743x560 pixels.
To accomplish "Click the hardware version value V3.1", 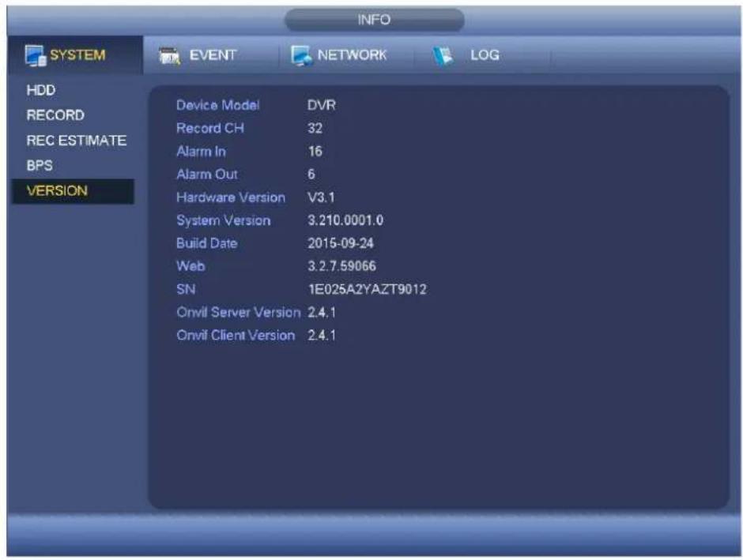I will point(321,197).
